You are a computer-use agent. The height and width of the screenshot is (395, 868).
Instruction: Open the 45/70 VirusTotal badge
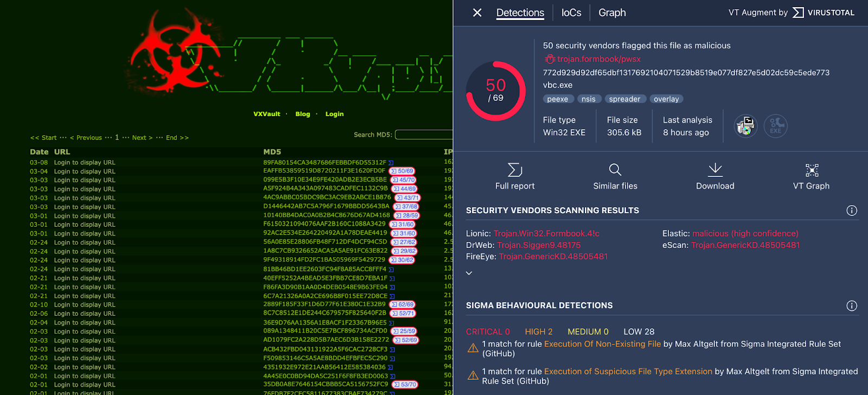(x=404, y=180)
